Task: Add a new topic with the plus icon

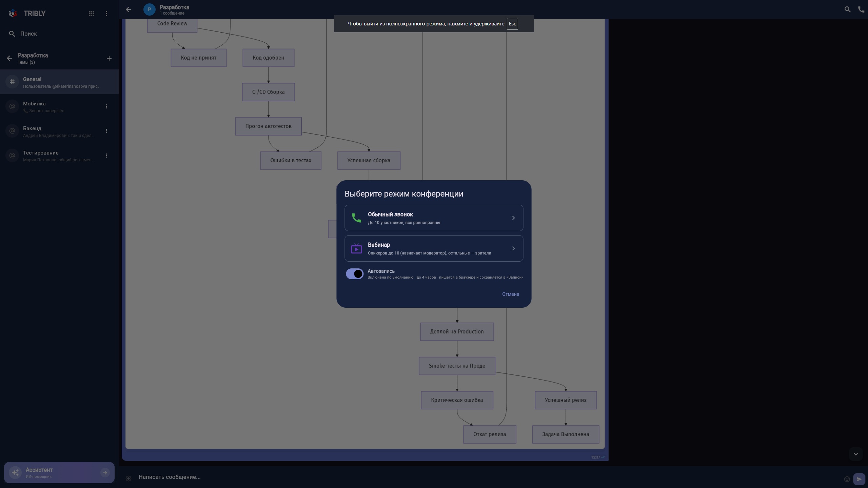Action: click(109, 58)
